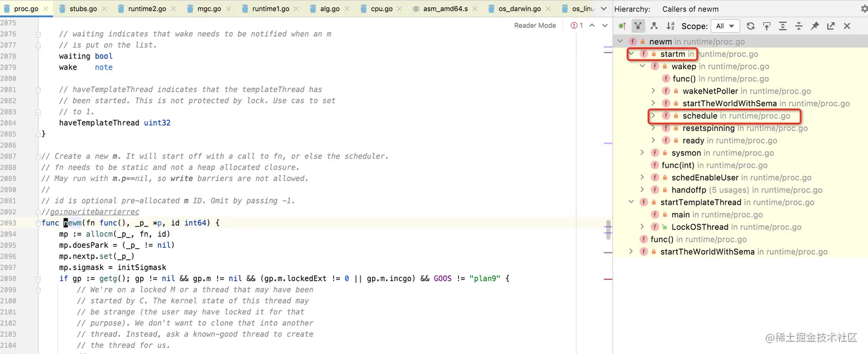Toggle sort alphabetically in Hierarchy panel
Screen dimensions: 868x354
670,26
